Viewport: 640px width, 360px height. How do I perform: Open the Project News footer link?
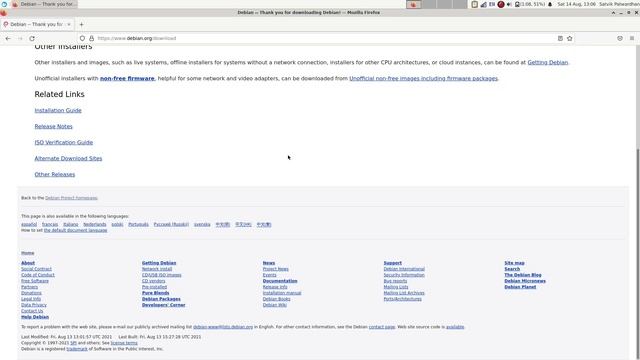pyautogui.click(x=276, y=269)
